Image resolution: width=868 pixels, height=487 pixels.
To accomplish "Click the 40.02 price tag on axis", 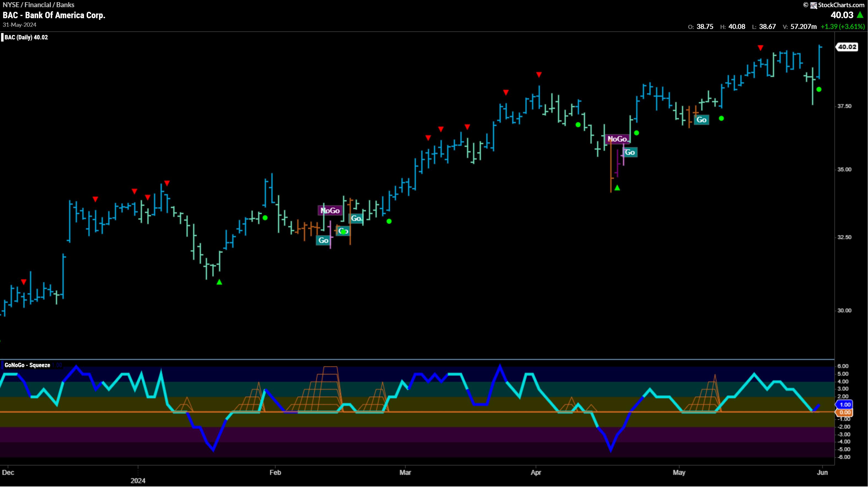I will [x=847, y=47].
